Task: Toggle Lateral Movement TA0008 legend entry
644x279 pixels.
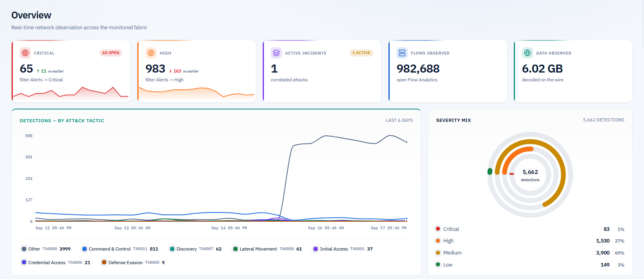Action: coord(268,249)
